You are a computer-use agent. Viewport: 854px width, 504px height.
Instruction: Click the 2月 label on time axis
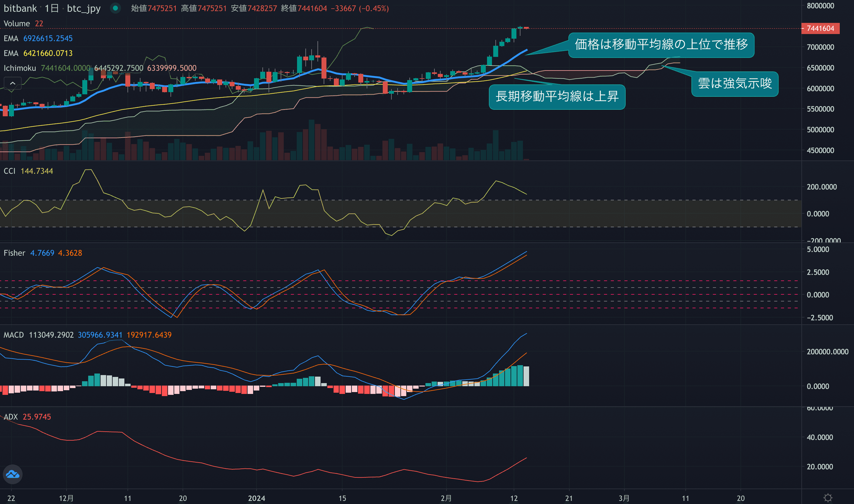click(446, 498)
